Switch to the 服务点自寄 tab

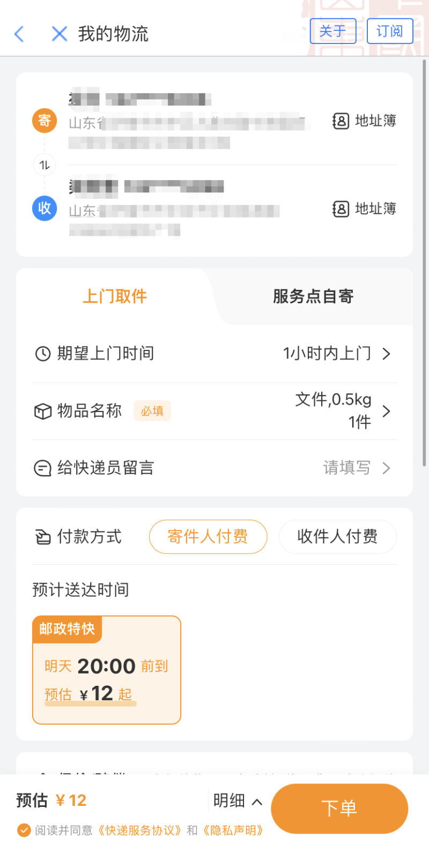[x=313, y=296]
